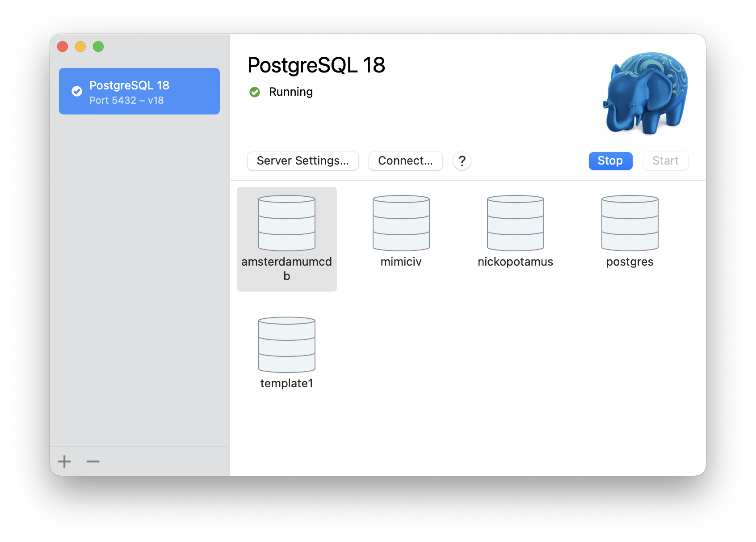
Task: Close the window with red button
Action: pos(63,47)
